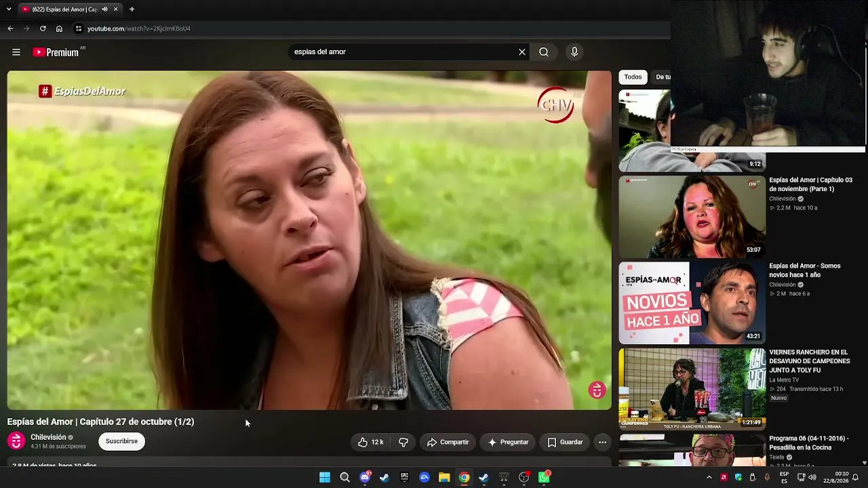Close the Espías del Amor tab

pos(116,9)
